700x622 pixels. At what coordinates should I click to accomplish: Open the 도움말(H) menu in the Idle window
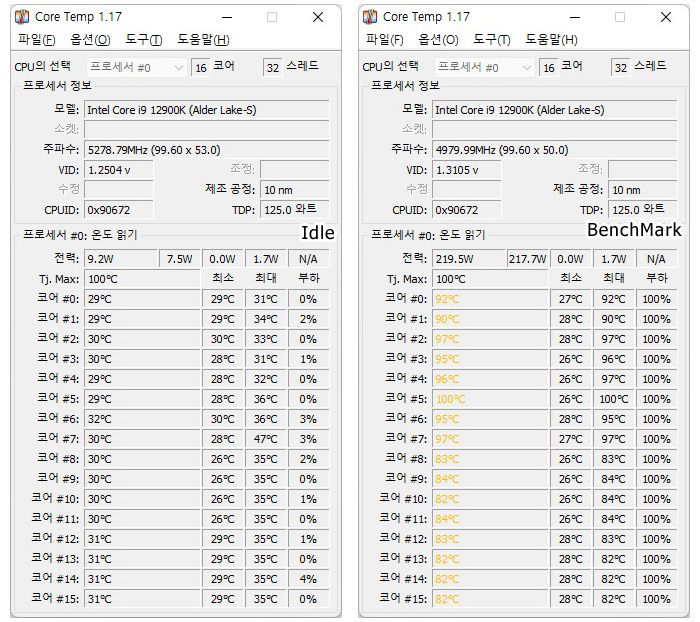point(203,40)
